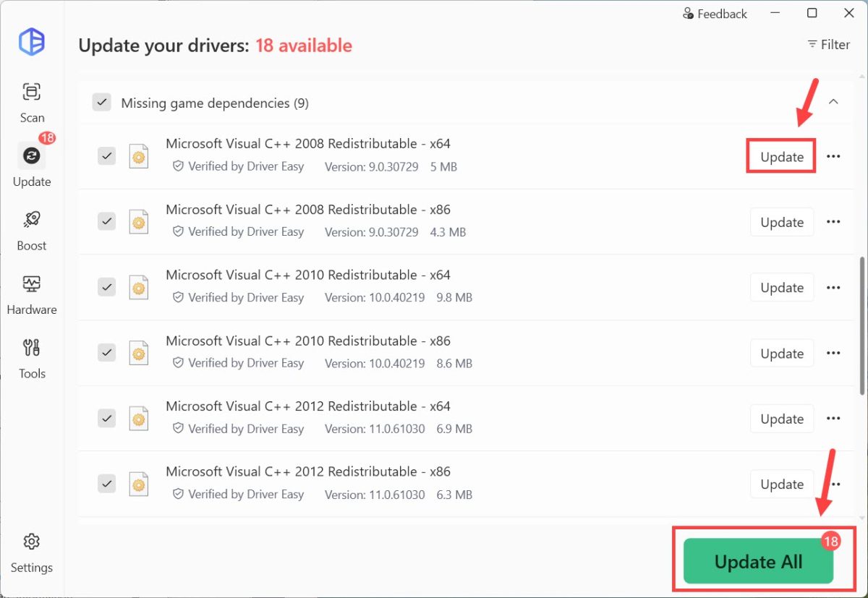Toggle the Missing game dependencies group checkbox
This screenshot has width=868, height=598.
101,103
